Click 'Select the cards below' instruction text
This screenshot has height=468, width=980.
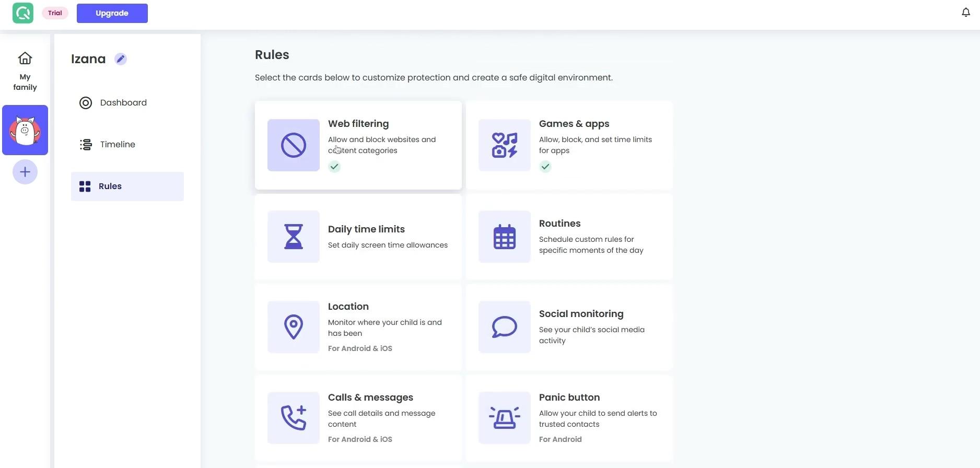point(434,77)
